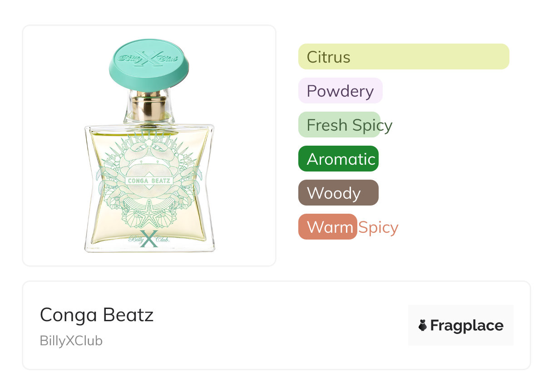Select the Woody accord bar
Viewport: 553px width, 392px height.
point(338,193)
